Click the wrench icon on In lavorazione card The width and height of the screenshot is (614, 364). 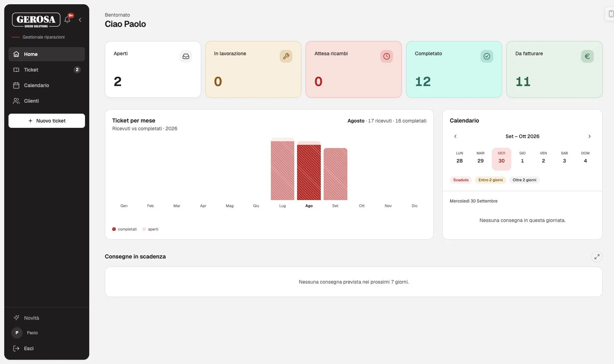pyautogui.click(x=286, y=56)
